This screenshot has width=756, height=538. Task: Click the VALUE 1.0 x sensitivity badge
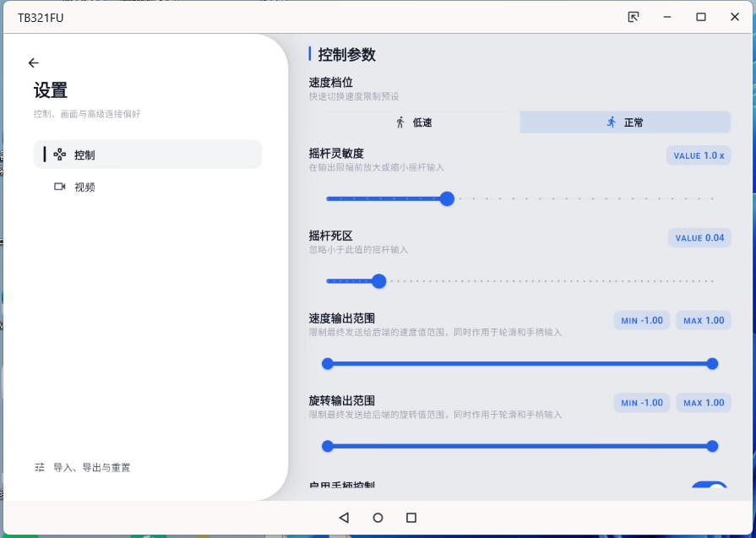(x=699, y=155)
